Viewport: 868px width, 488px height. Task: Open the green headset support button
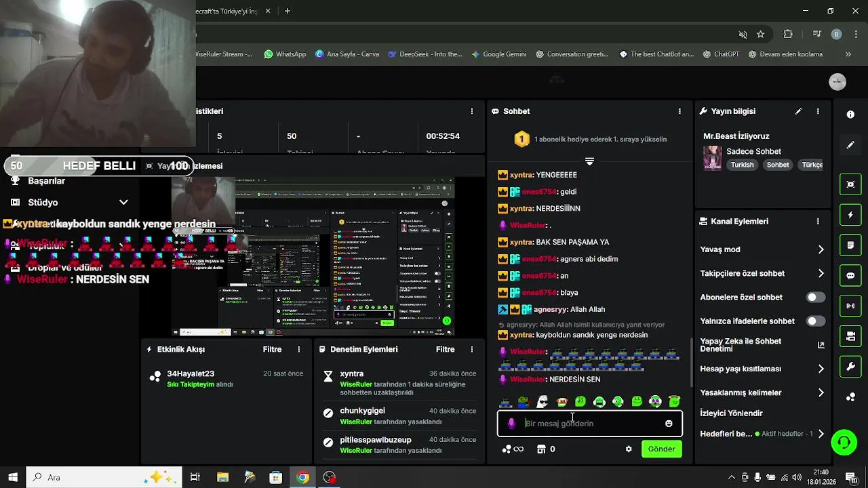(x=844, y=443)
